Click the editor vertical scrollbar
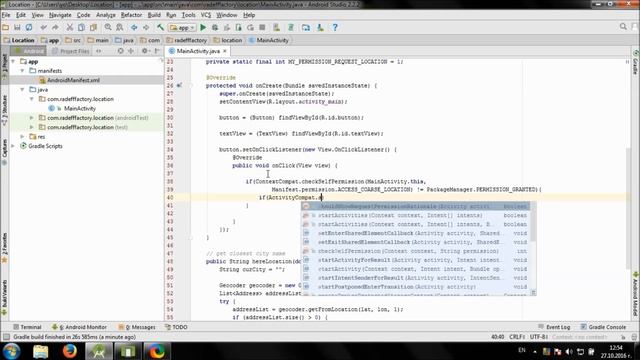This screenshot has width=640, height=360. click(629, 208)
